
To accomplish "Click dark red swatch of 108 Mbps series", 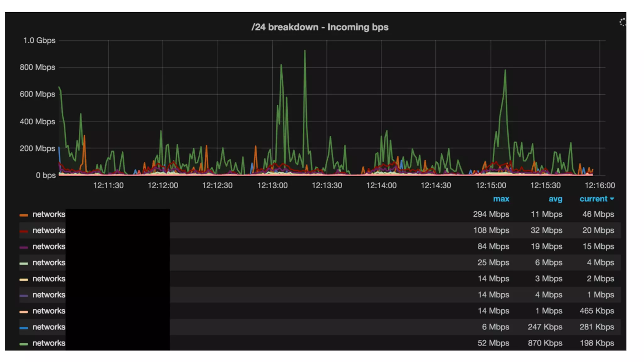I will point(24,231).
